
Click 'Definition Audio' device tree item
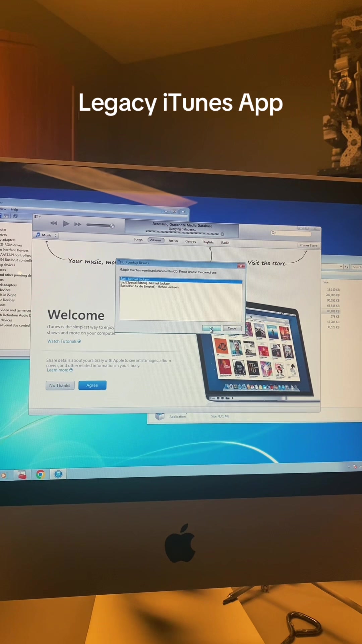click(x=15, y=315)
